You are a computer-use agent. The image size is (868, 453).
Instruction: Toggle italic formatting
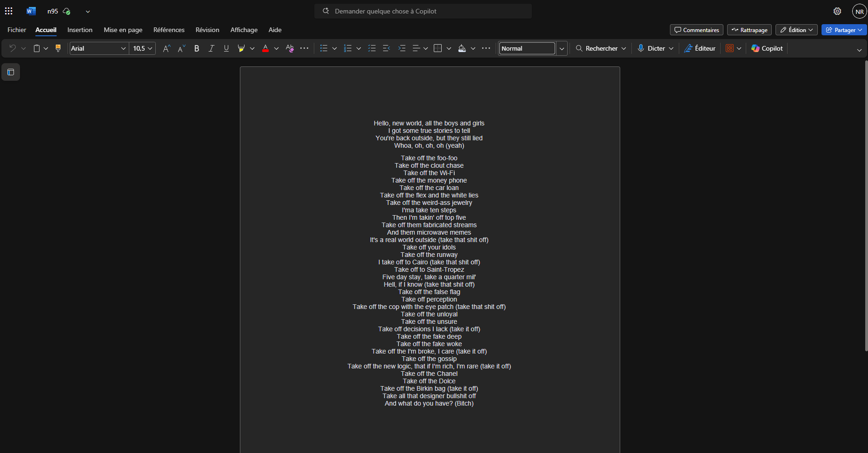pos(211,48)
